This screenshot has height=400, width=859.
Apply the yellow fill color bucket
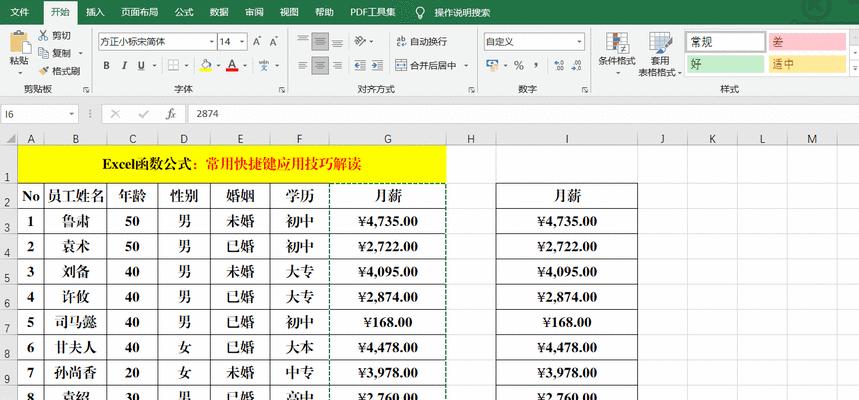tap(206, 66)
